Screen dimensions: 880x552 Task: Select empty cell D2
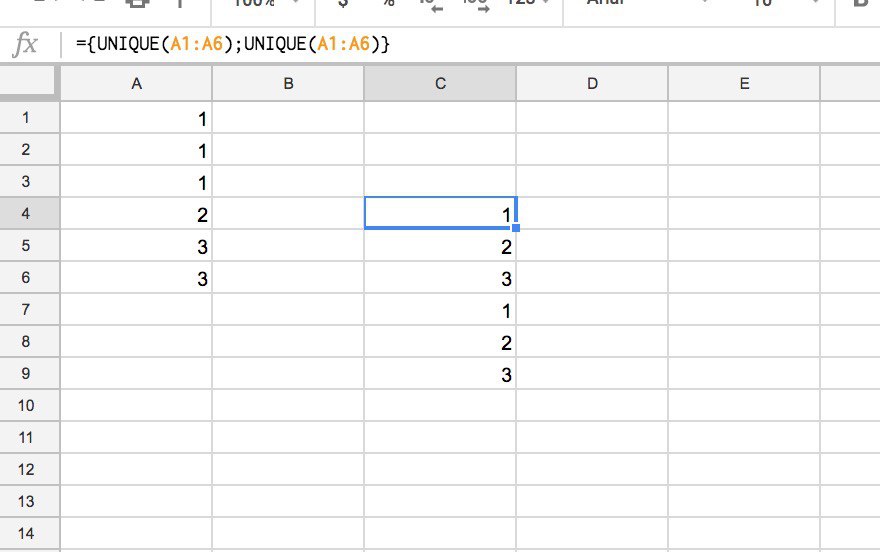pyautogui.click(x=592, y=150)
